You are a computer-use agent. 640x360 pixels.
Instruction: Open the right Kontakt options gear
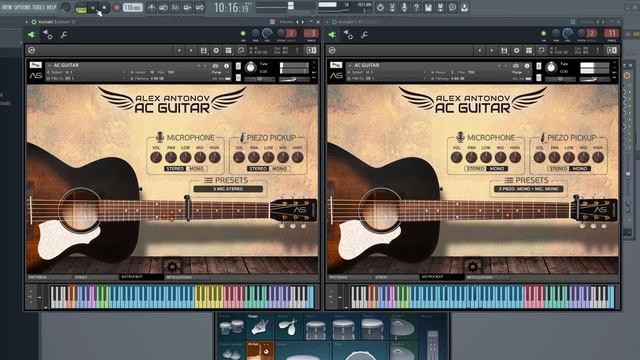(x=516, y=50)
